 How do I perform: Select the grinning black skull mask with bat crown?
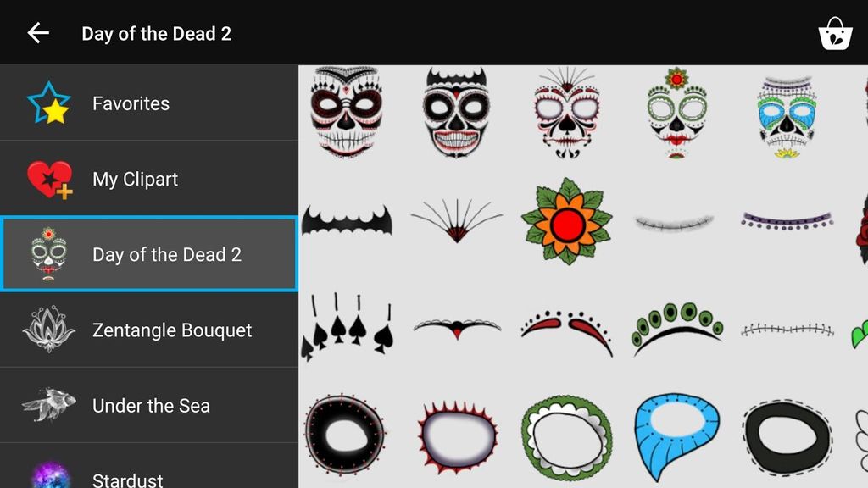point(456,113)
